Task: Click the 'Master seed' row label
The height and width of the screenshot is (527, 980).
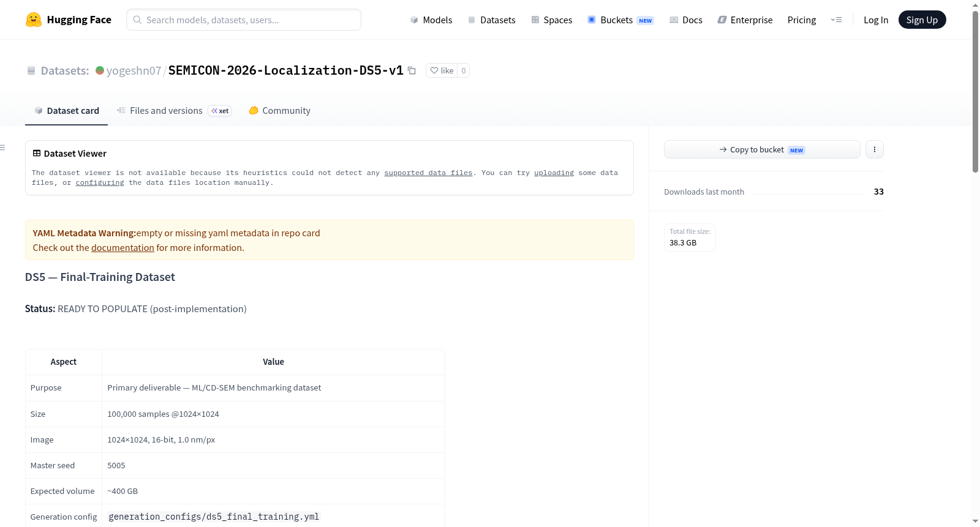Action: click(x=53, y=466)
